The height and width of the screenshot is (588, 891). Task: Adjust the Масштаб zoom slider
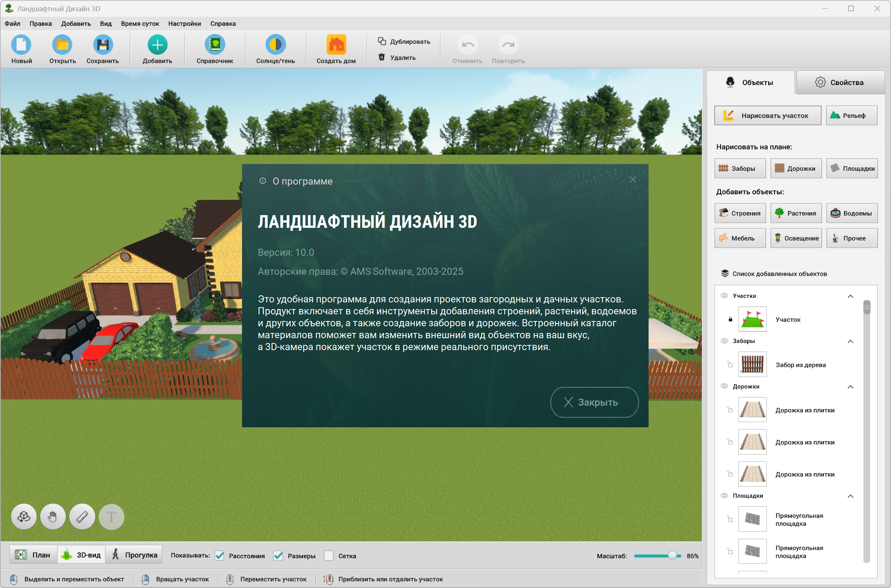pyautogui.click(x=672, y=556)
